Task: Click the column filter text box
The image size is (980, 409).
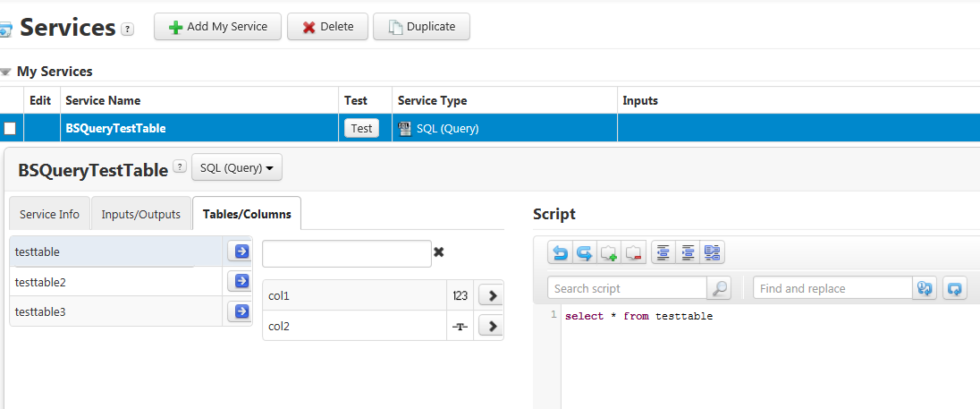Action: (x=347, y=253)
